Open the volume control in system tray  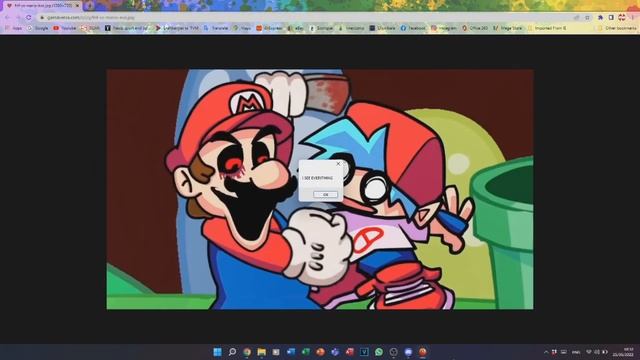click(597, 352)
